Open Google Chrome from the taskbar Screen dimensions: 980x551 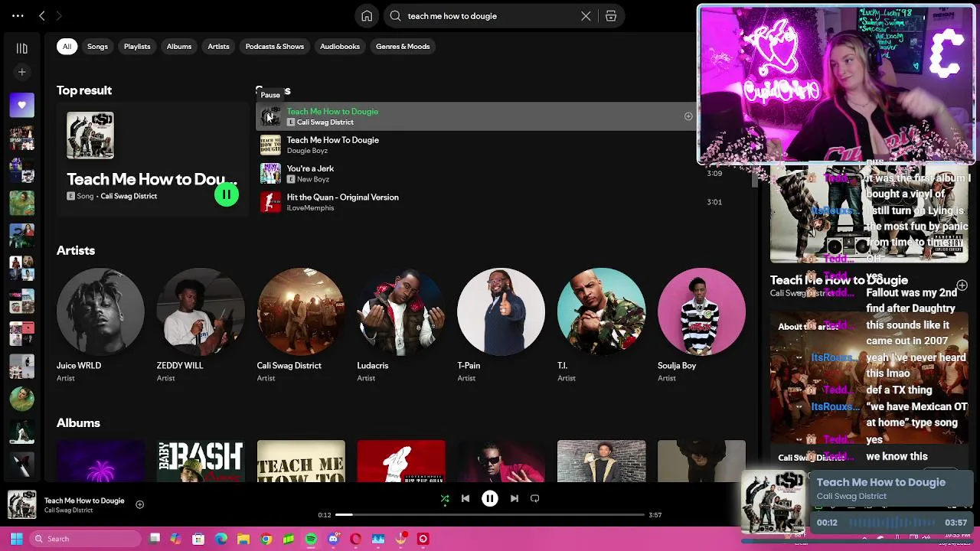pyautogui.click(x=266, y=539)
